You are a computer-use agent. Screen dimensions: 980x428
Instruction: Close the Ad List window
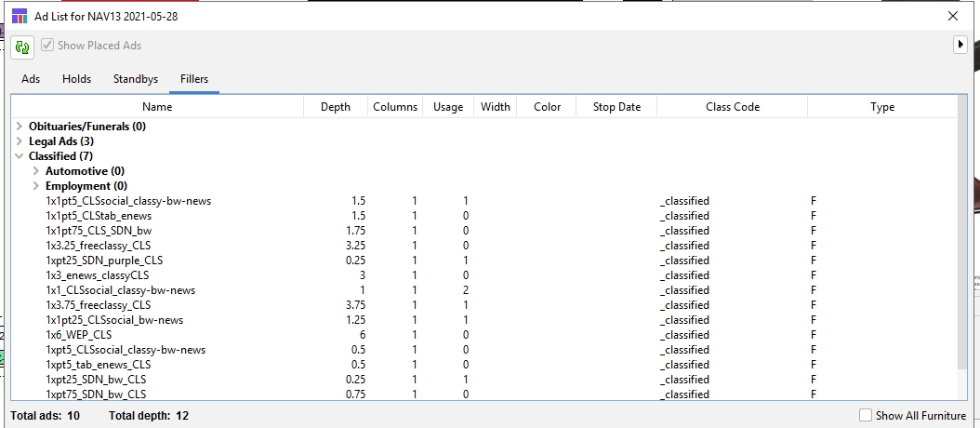[952, 16]
